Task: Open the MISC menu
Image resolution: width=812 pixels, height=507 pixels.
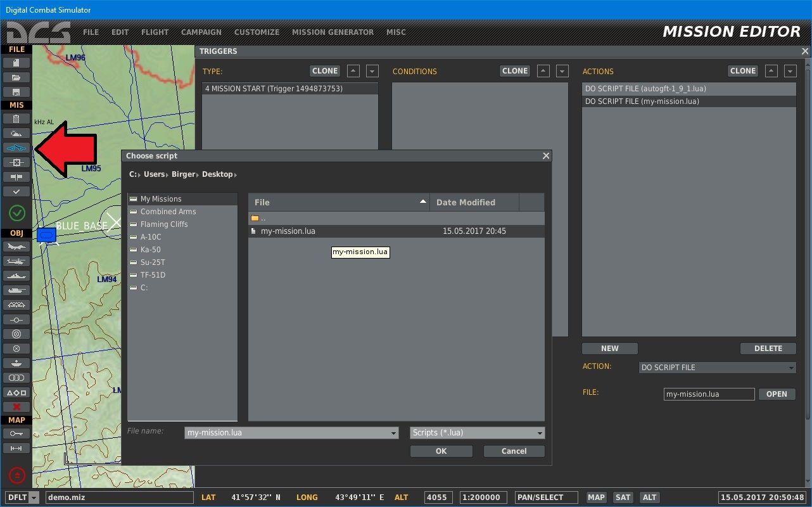Action: [396, 32]
